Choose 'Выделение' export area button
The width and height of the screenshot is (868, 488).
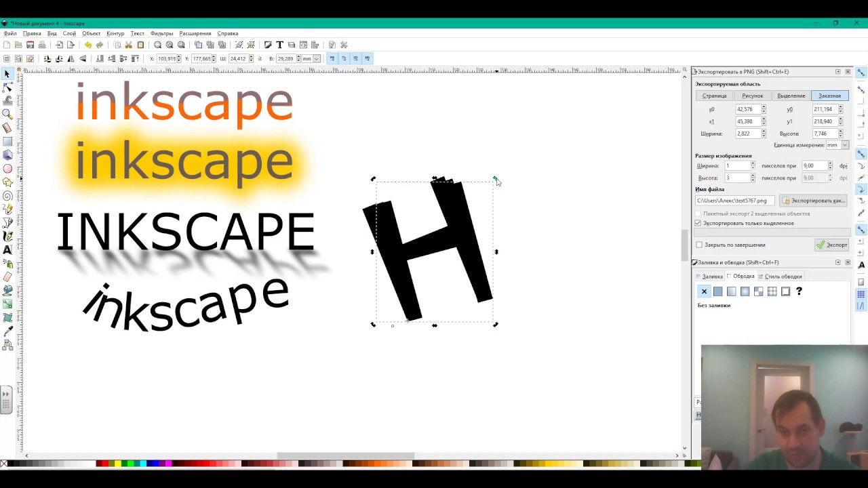tap(791, 96)
